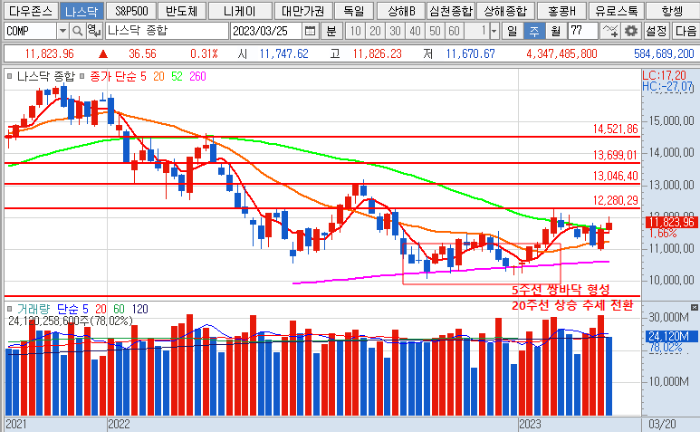
Task: Click the 13,699.01 horizontal line label
Action: 615,155
